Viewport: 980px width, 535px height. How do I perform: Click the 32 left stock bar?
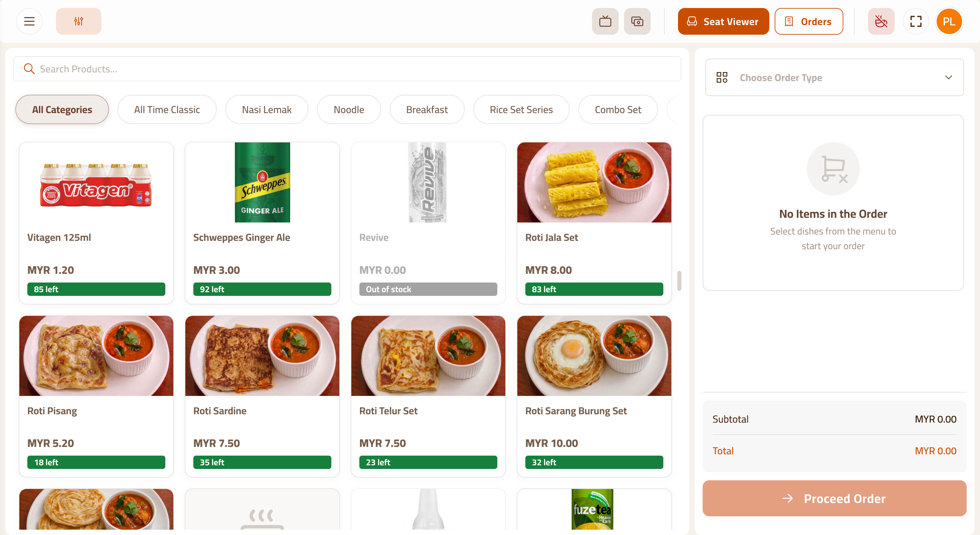click(x=594, y=462)
